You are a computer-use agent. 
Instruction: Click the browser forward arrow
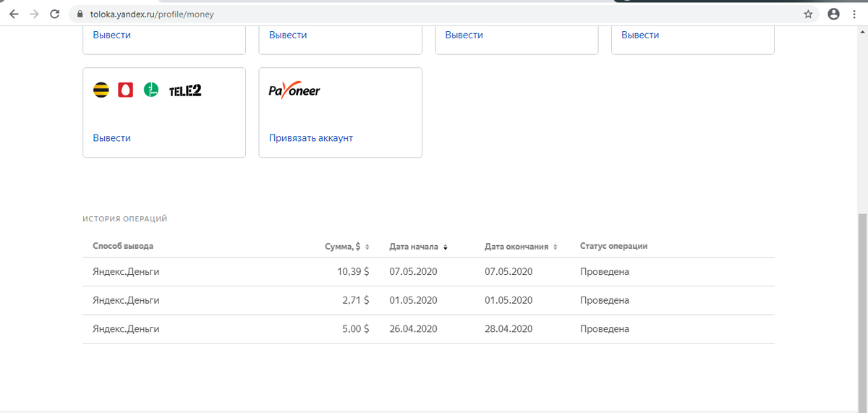[x=34, y=14]
